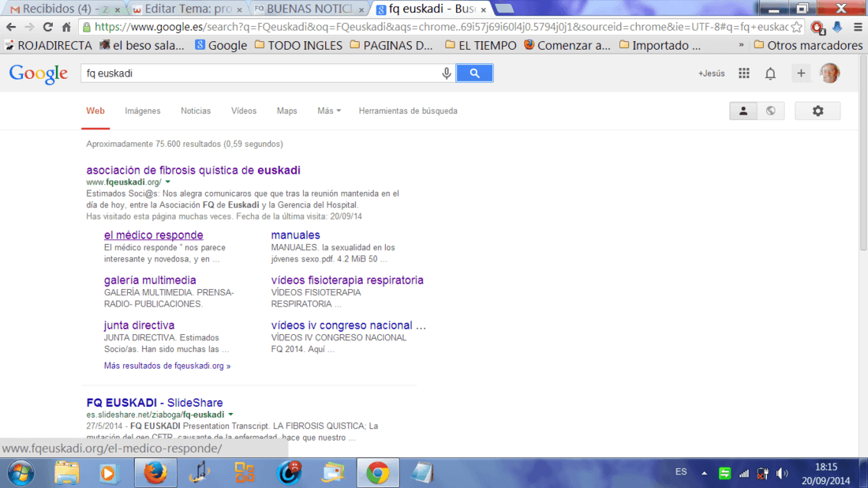Click the browser forward arrow

[x=29, y=27]
